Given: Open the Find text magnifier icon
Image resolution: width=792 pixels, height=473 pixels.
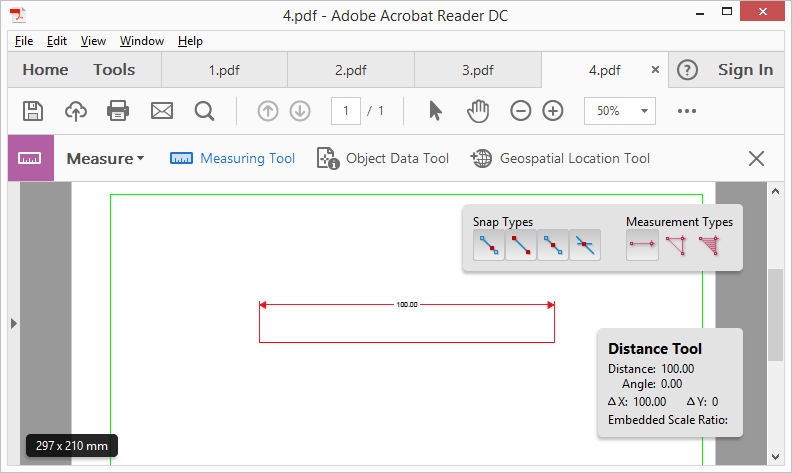Looking at the screenshot, I should [205, 111].
